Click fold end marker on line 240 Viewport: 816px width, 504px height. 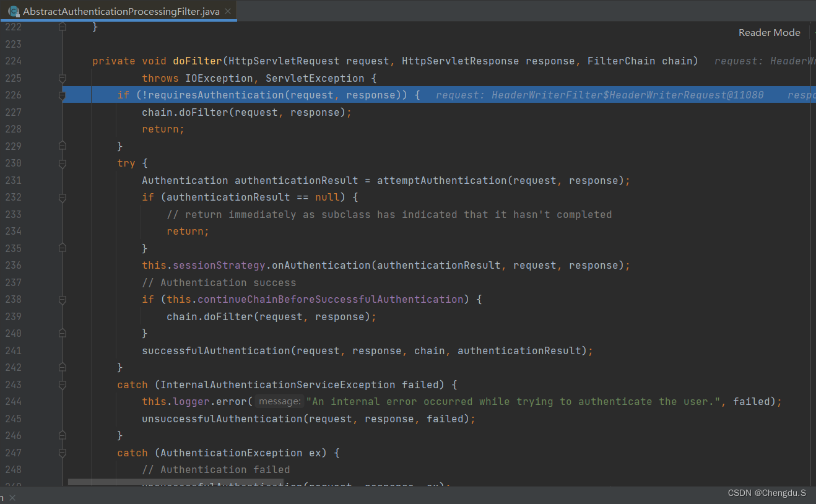tap(62, 334)
